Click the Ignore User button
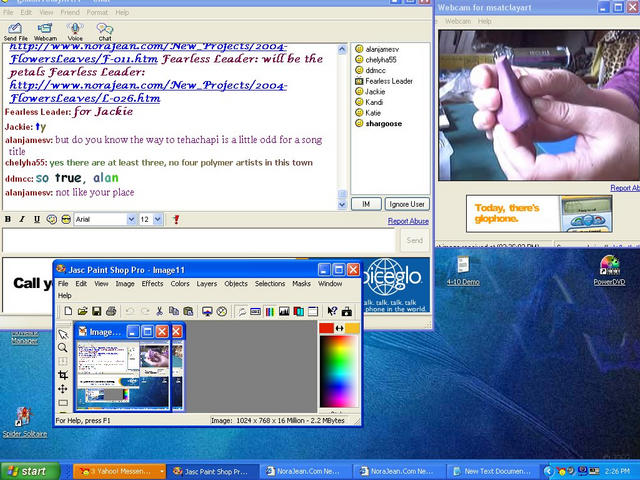Viewport: 640px width, 480px height. 407,204
